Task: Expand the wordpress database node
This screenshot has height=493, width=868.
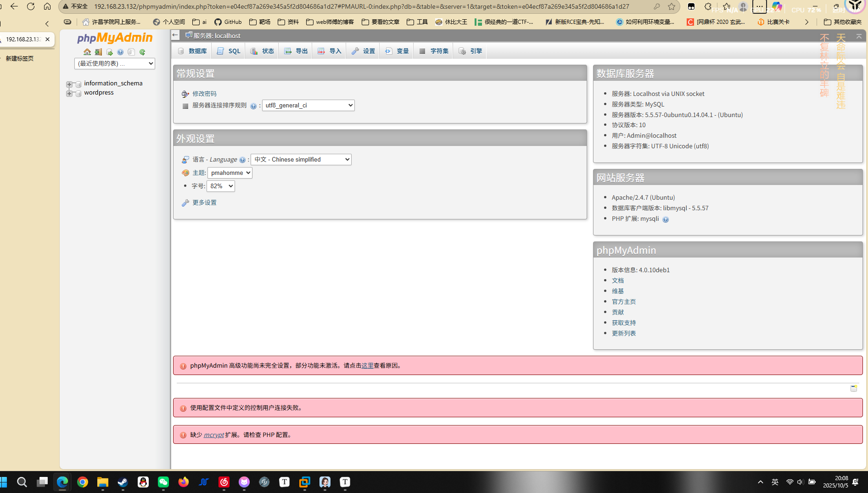Action: 69,93
